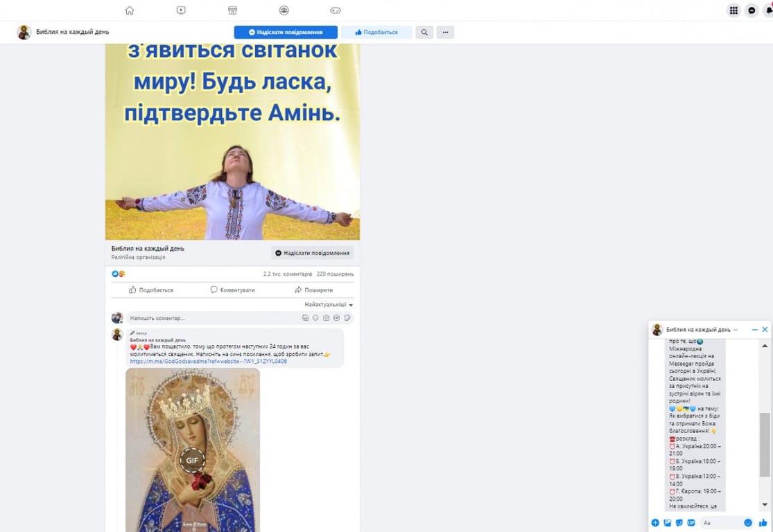Viewport: 773px width, 532px height.
Task: Open the Facebook Home feed
Action: pyautogui.click(x=130, y=10)
